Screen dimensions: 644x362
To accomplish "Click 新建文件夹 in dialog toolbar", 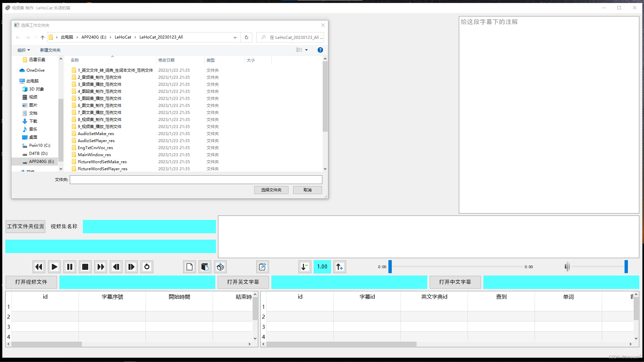I will point(50,50).
